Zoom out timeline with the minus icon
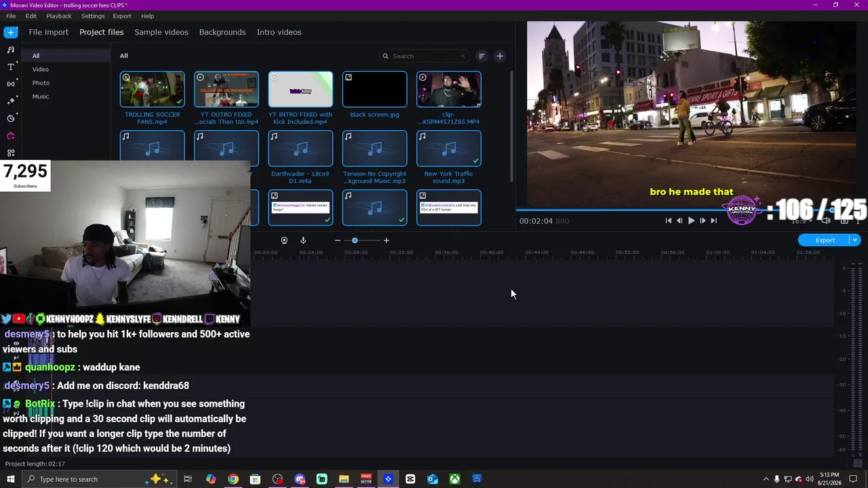868x488 pixels. point(337,241)
